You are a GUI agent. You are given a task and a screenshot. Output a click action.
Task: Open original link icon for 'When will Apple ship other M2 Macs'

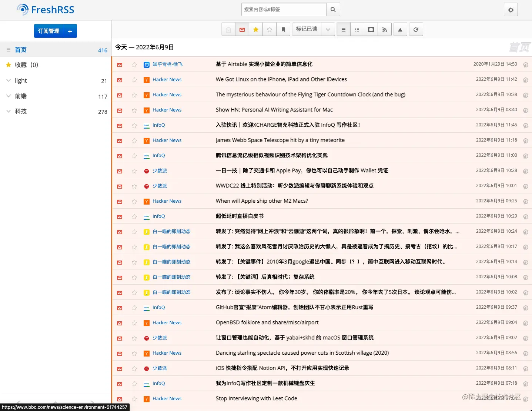click(525, 202)
